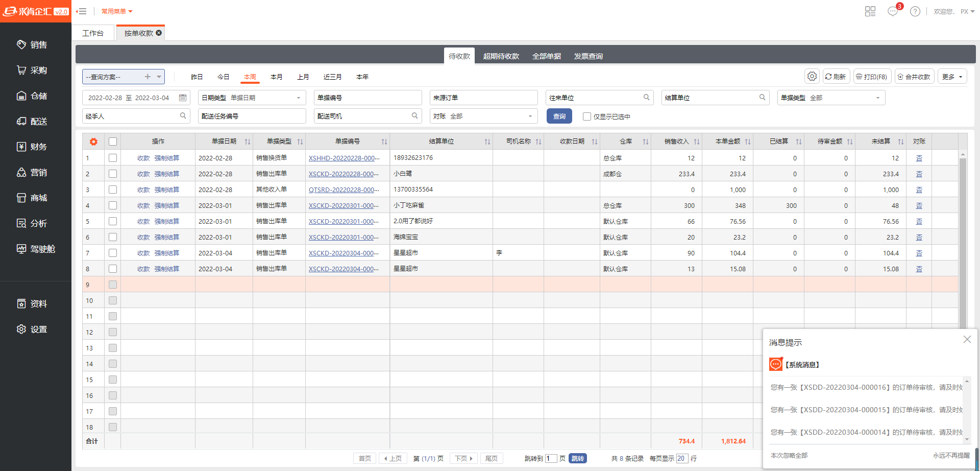The height and width of the screenshot is (471, 980).
Task: Click the red column settings gear icon
Action: 93,142
